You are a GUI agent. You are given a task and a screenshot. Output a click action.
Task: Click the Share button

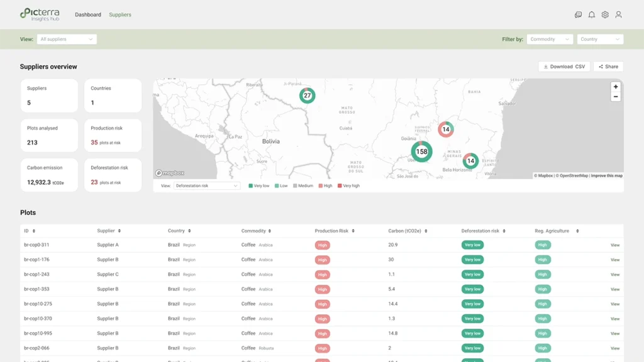[x=608, y=67]
